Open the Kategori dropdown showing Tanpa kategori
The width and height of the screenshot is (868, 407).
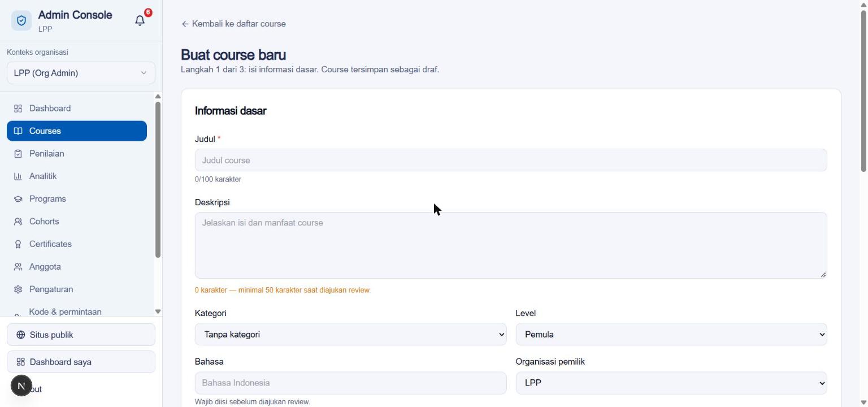pos(350,334)
